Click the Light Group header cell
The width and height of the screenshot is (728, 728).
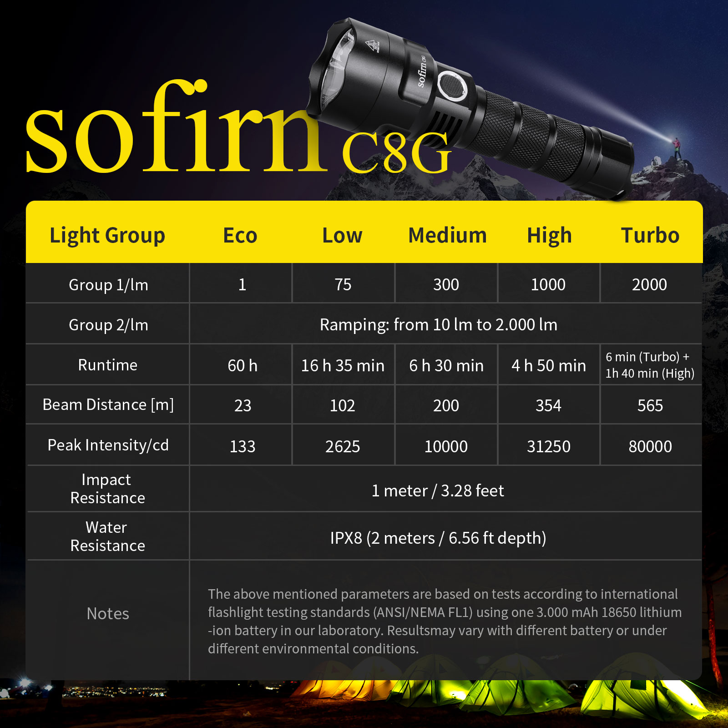tap(107, 236)
